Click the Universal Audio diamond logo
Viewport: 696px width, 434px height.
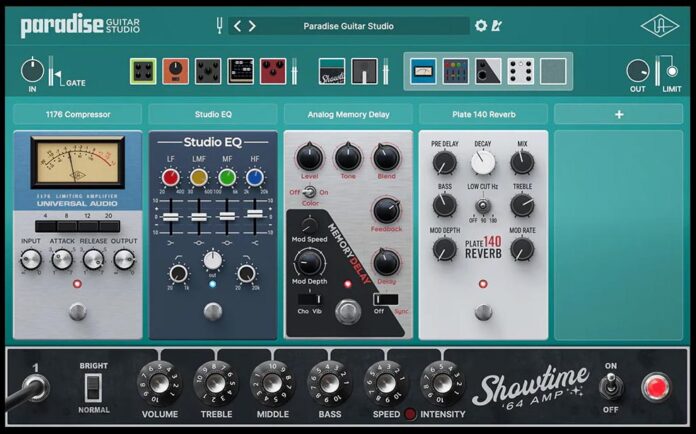pyautogui.click(x=660, y=26)
